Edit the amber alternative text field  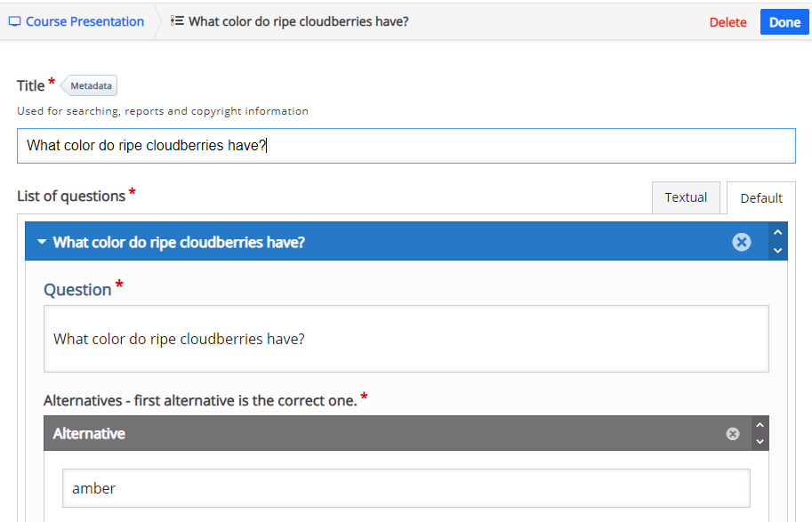coord(406,488)
